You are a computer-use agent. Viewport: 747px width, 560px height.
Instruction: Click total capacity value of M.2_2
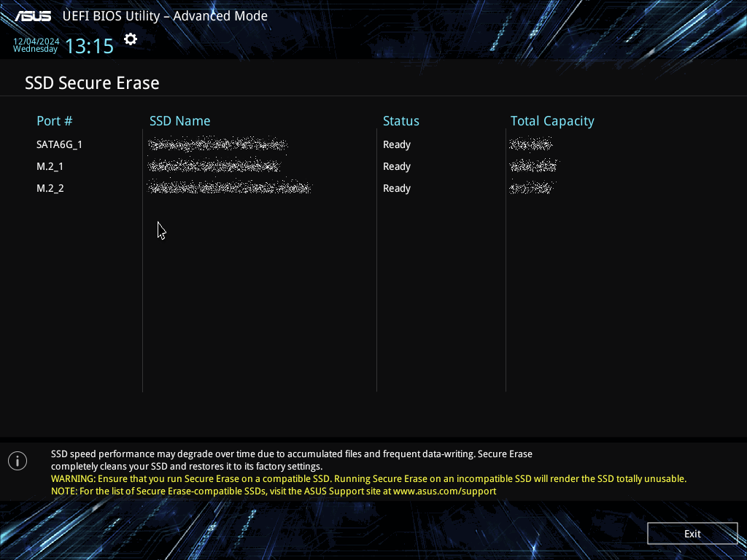tap(531, 187)
